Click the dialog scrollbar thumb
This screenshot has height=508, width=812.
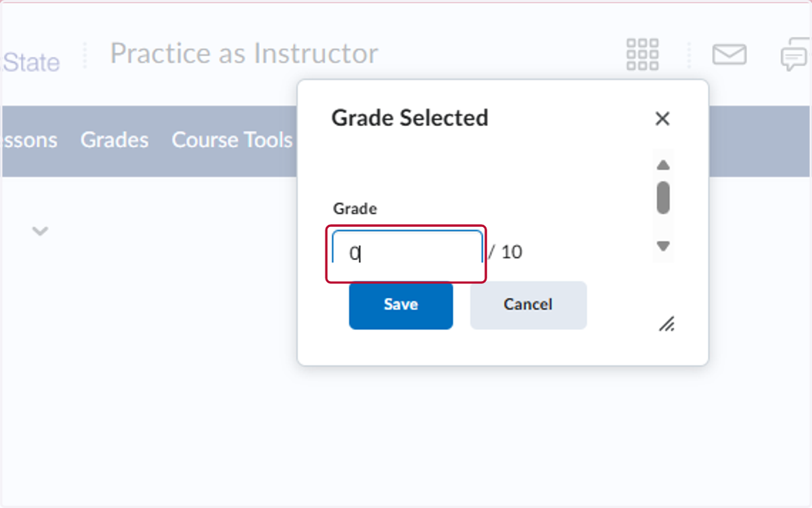pos(664,198)
